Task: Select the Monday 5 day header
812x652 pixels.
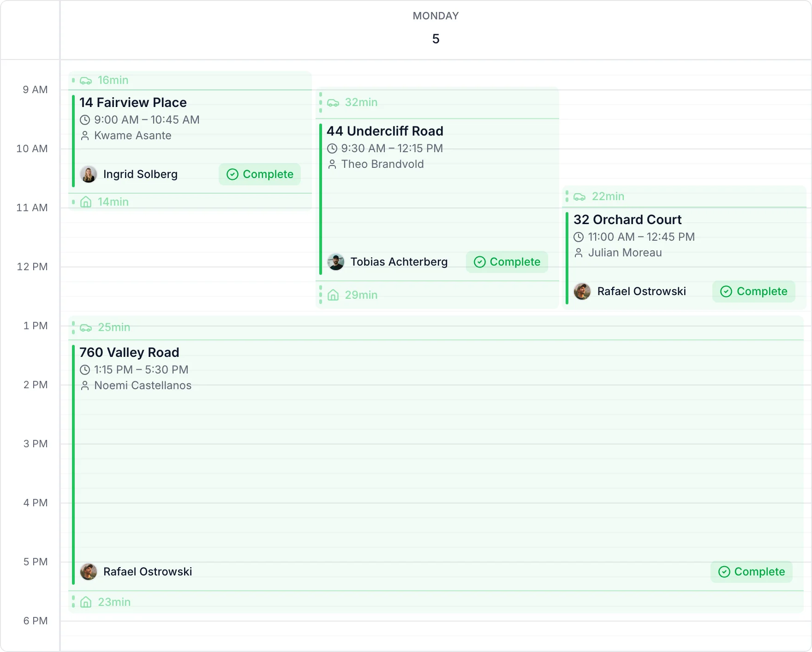Action: [436, 29]
